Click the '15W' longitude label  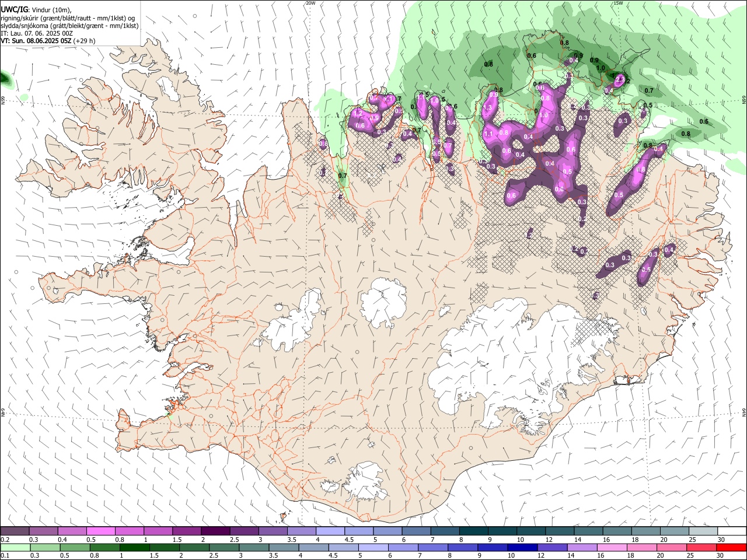pos(618,3)
